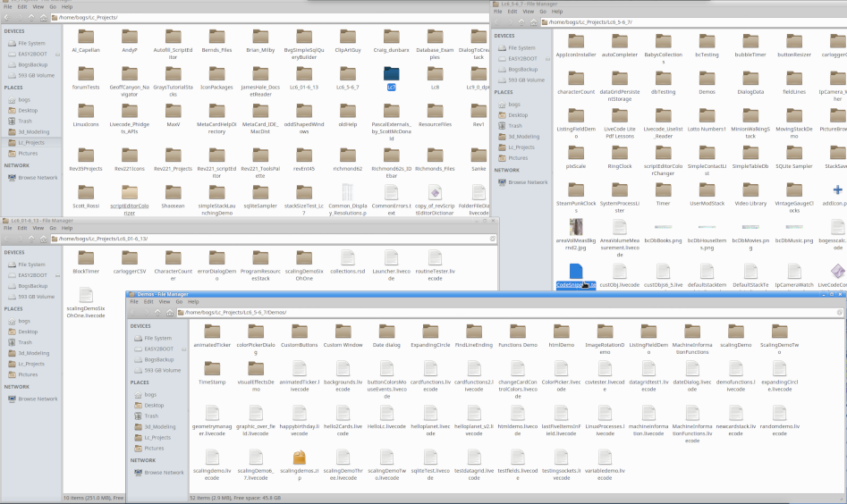Open the BlockTimer folder
847x504 pixels.
pyautogui.click(x=86, y=257)
